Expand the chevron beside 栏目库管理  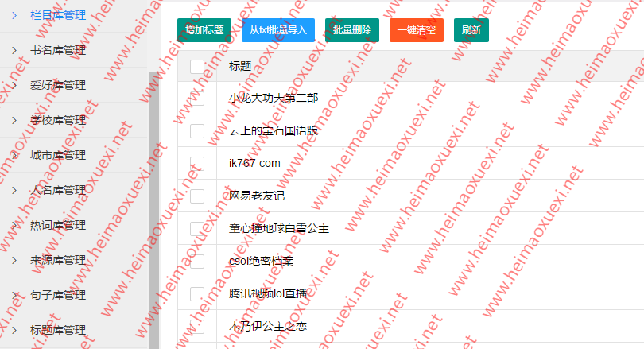[x=14, y=15]
